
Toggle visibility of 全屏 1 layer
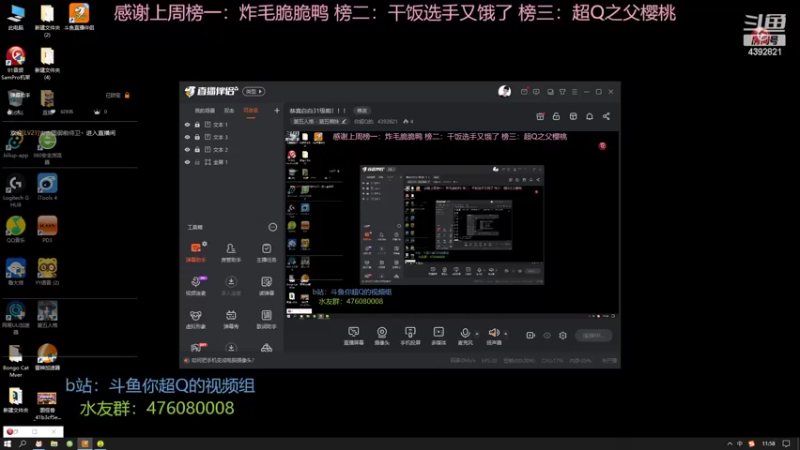coord(187,162)
